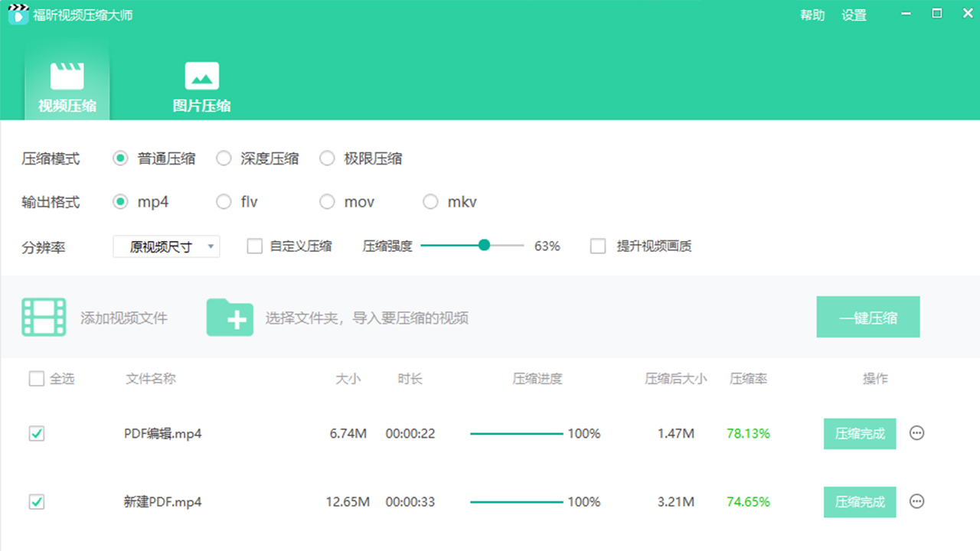Click the add video file film icon
The height and width of the screenshot is (551, 980).
44,318
